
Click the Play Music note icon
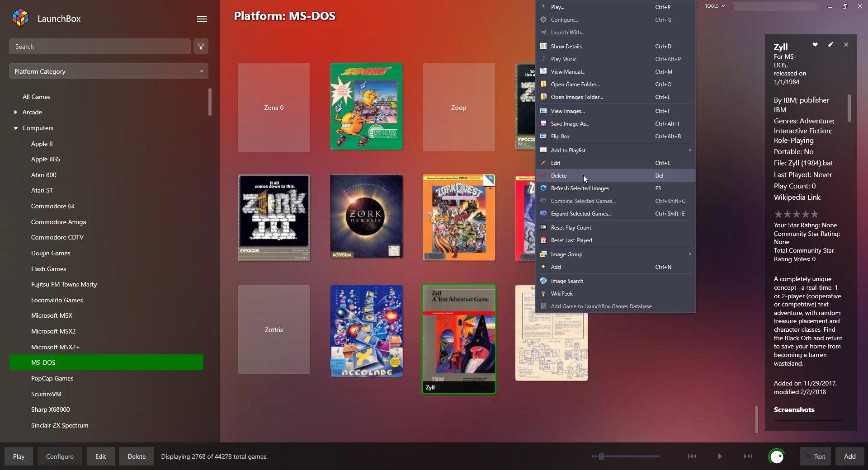click(543, 59)
